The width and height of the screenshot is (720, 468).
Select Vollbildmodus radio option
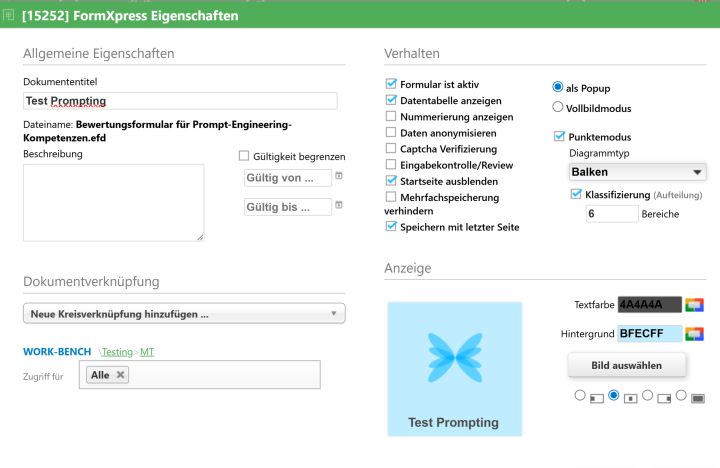click(558, 107)
